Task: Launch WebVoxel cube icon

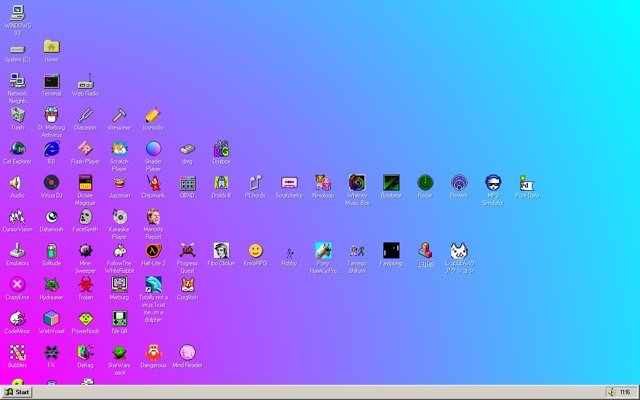Action: coord(51,318)
